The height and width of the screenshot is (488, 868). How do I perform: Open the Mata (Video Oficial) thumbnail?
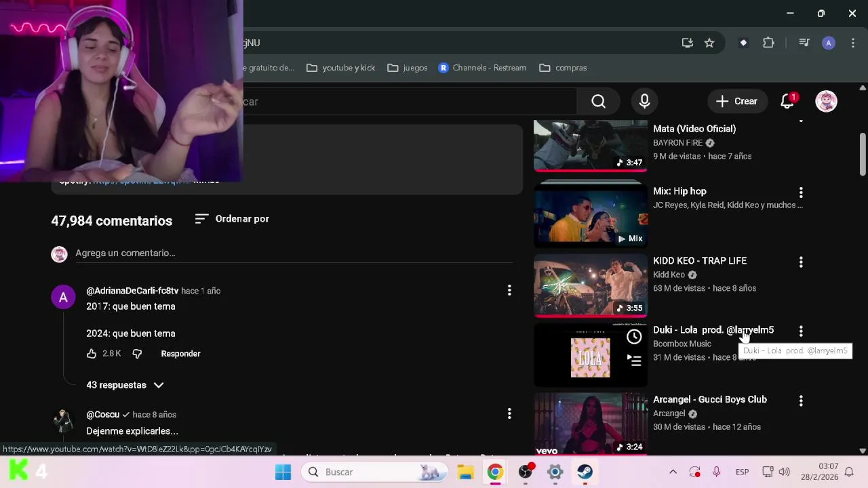click(x=591, y=145)
